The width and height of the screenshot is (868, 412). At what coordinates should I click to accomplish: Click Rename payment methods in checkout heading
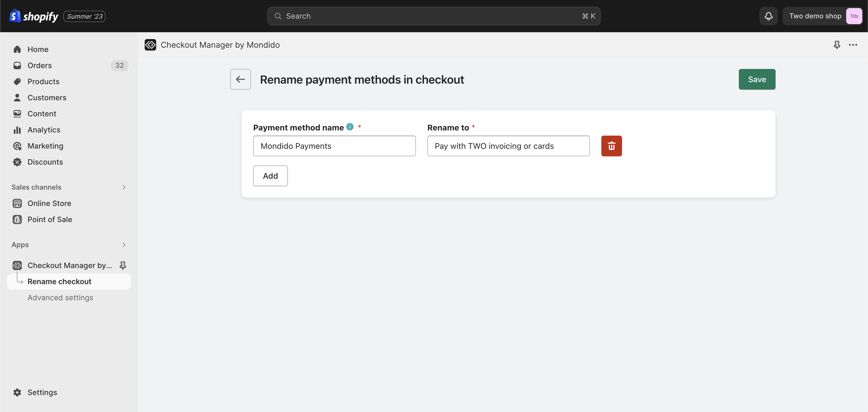point(362,80)
